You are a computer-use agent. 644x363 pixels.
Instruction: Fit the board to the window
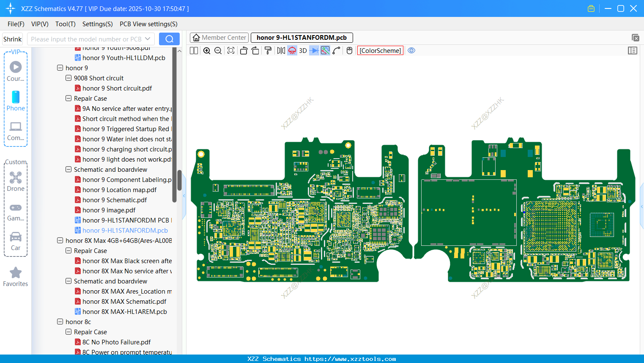point(231,51)
